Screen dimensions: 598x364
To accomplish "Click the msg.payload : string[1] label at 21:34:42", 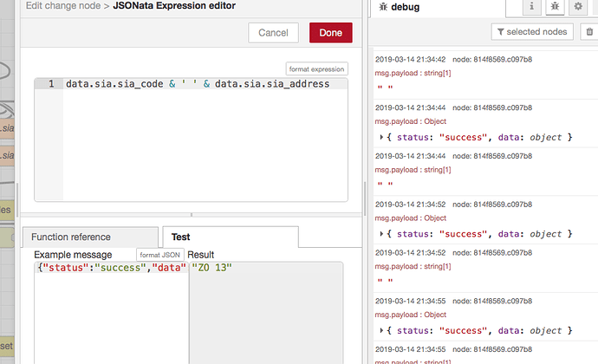I will tap(413, 73).
